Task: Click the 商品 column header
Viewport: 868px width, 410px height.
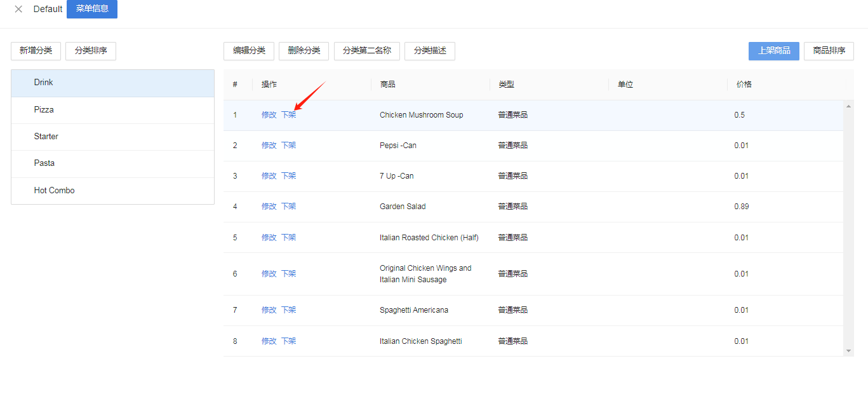Action: tap(387, 85)
